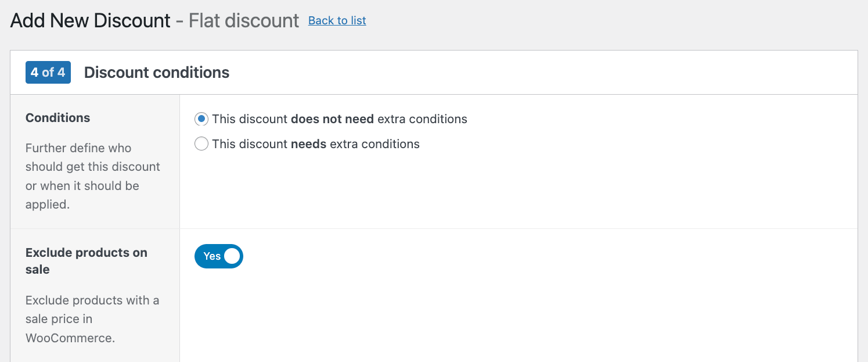Click "This discount needs extra conditions" label text
Viewport: 868px width, 362px height.
316,144
